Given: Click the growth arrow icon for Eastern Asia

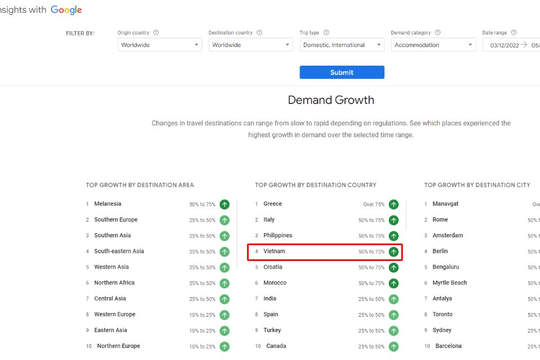Looking at the screenshot, I should pyautogui.click(x=225, y=331).
